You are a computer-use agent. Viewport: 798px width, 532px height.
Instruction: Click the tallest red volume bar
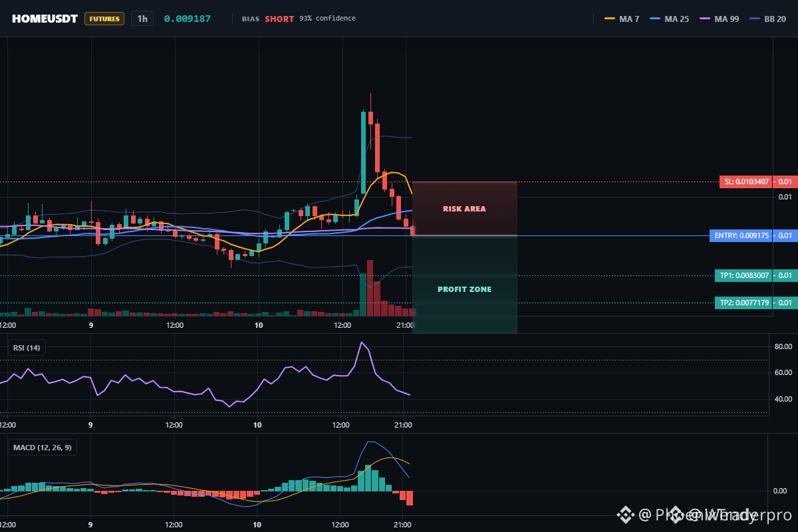370,288
